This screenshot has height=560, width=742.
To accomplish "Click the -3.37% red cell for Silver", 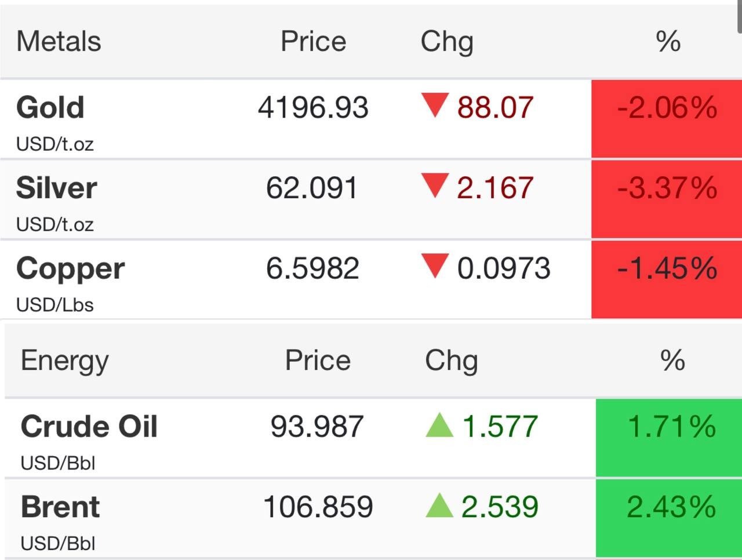I will pos(667,199).
